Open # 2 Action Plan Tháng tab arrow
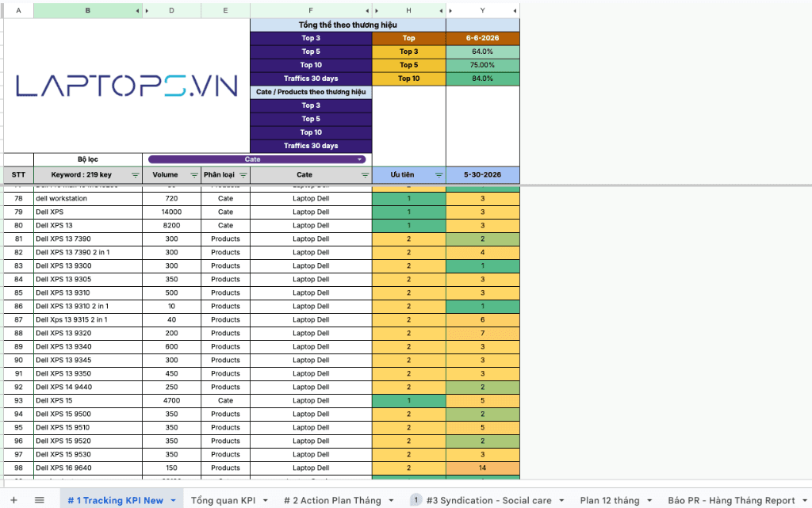The width and height of the screenshot is (812, 508). [x=391, y=501]
